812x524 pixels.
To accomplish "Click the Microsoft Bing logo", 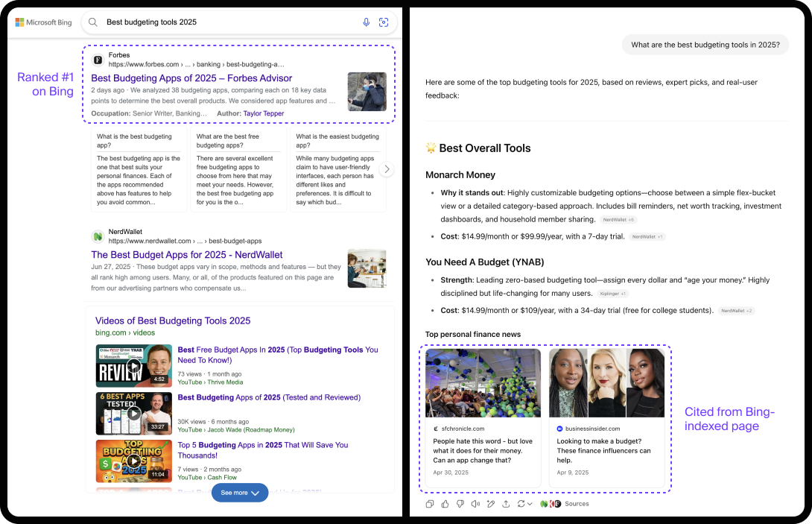I will pyautogui.click(x=43, y=22).
